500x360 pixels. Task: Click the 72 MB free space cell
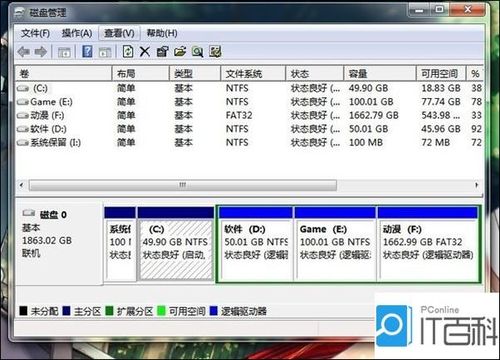[436, 143]
